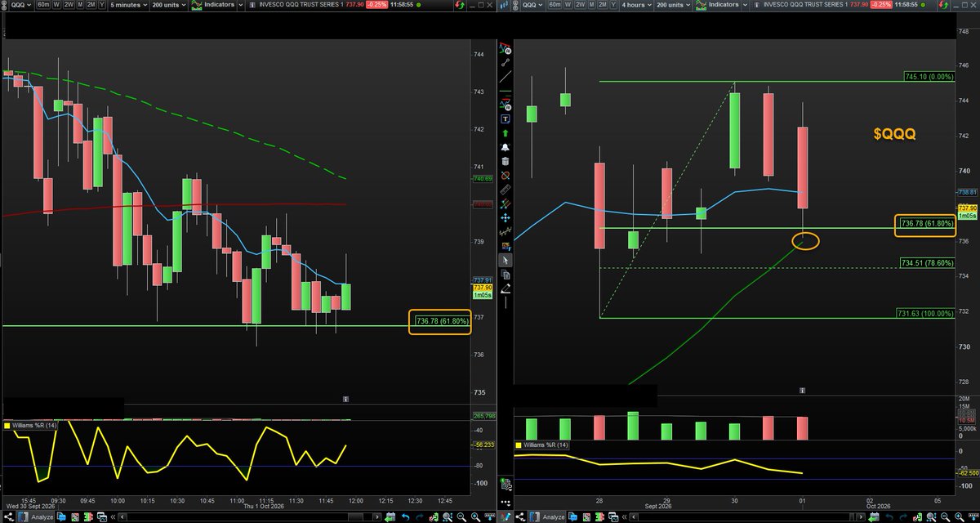The height and width of the screenshot is (523, 980).
Task: Click the pencil icon in right bottom toolbar
Action: (x=506, y=516)
